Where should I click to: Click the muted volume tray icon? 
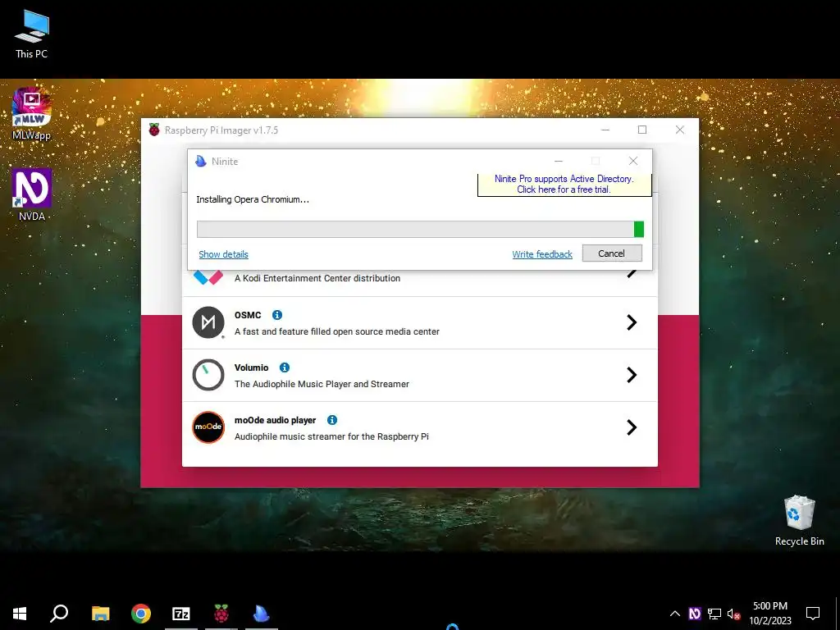pyautogui.click(x=734, y=614)
